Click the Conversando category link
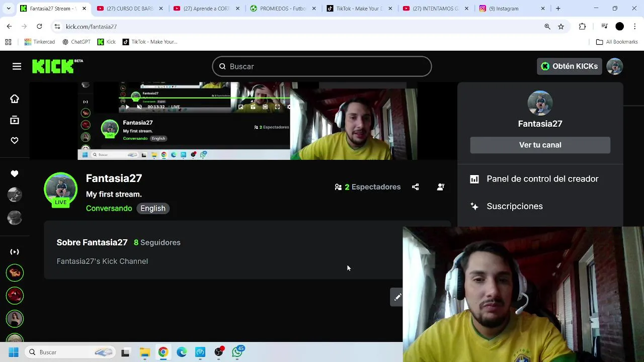 [109, 208]
